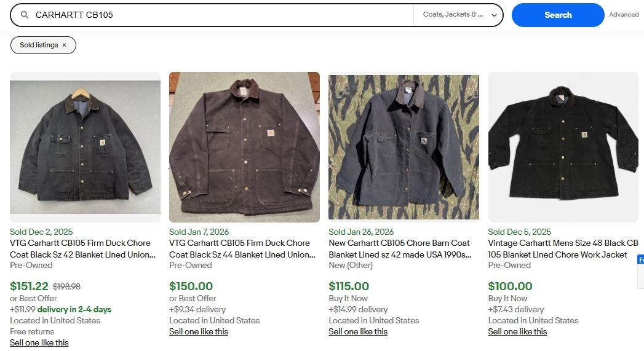Click the CARHARTT CB105 search field
The height and width of the screenshot is (351, 644).
click(x=221, y=15)
